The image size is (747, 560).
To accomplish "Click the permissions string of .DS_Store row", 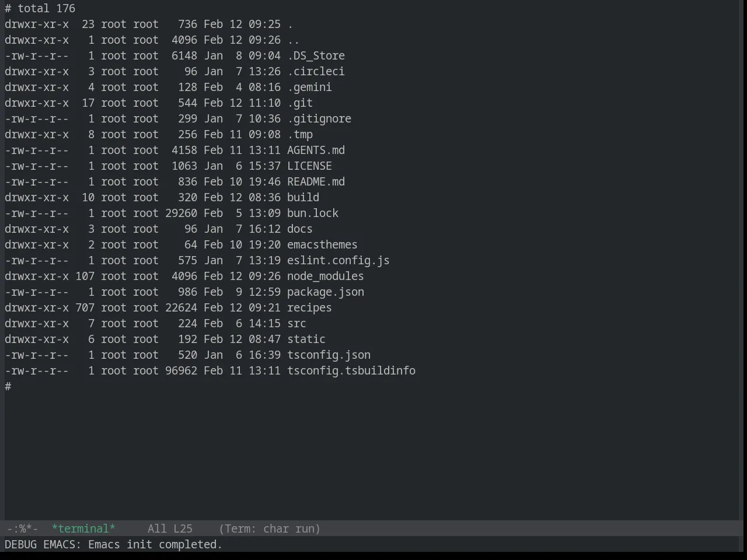I will pos(37,55).
